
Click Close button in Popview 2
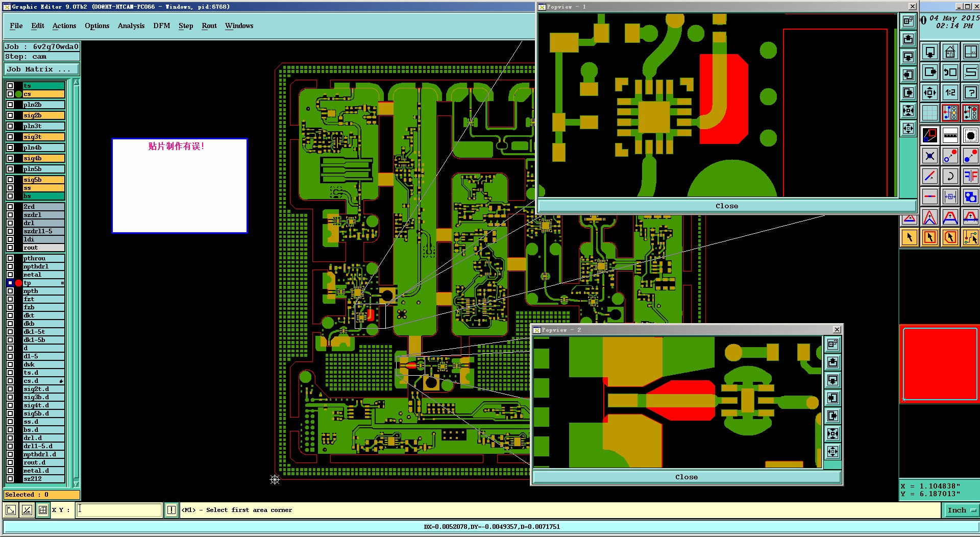pyautogui.click(x=686, y=477)
